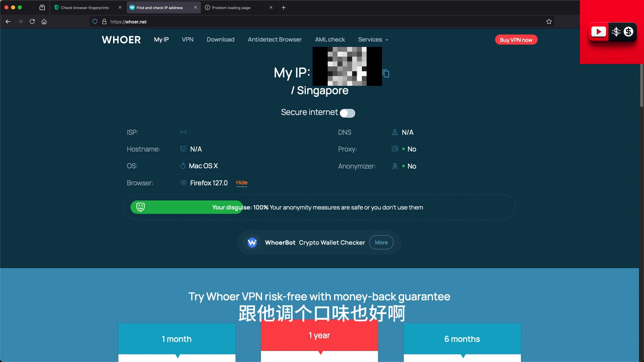Click the disguise mask icon in green bar
The width and height of the screenshot is (644, 362).
pos(141,207)
